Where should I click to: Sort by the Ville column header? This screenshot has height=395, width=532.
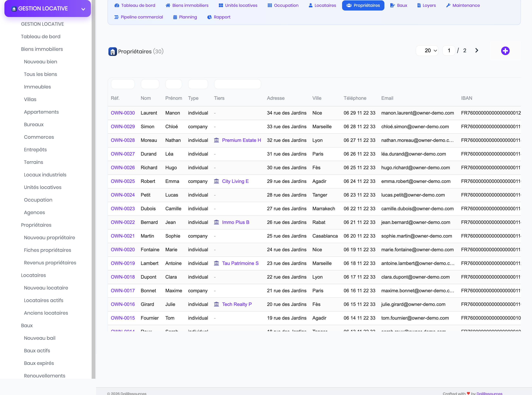(317, 98)
